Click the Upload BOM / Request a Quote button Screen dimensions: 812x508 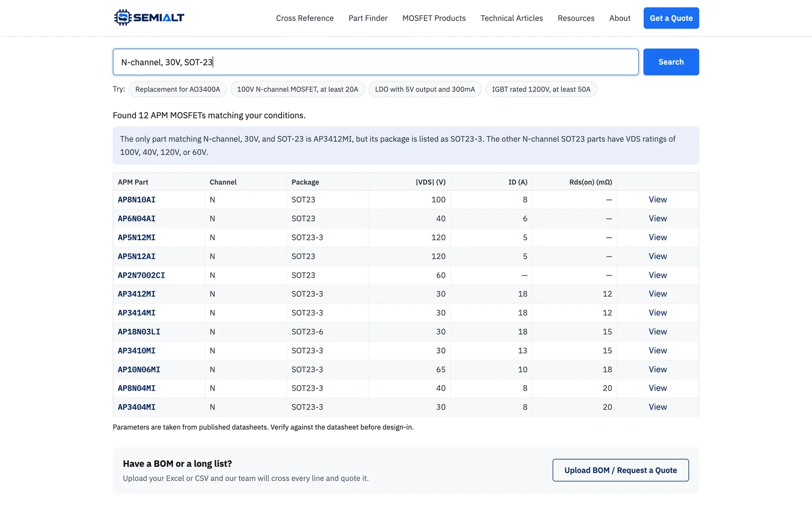tap(621, 470)
